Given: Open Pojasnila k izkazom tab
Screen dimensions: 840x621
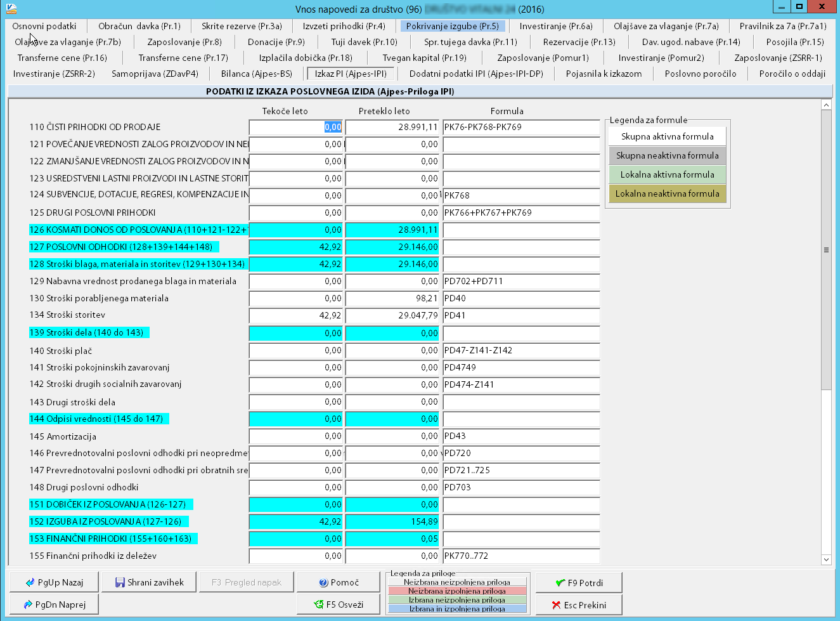Looking at the screenshot, I should [x=604, y=74].
